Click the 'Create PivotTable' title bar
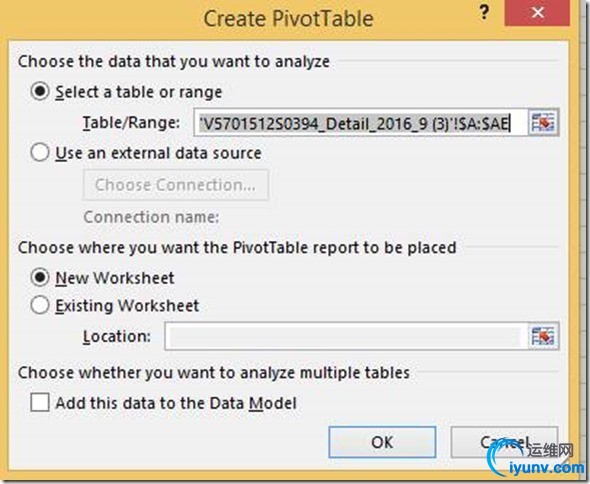Viewport: 590px width, 484px height. [x=288, y=18]
